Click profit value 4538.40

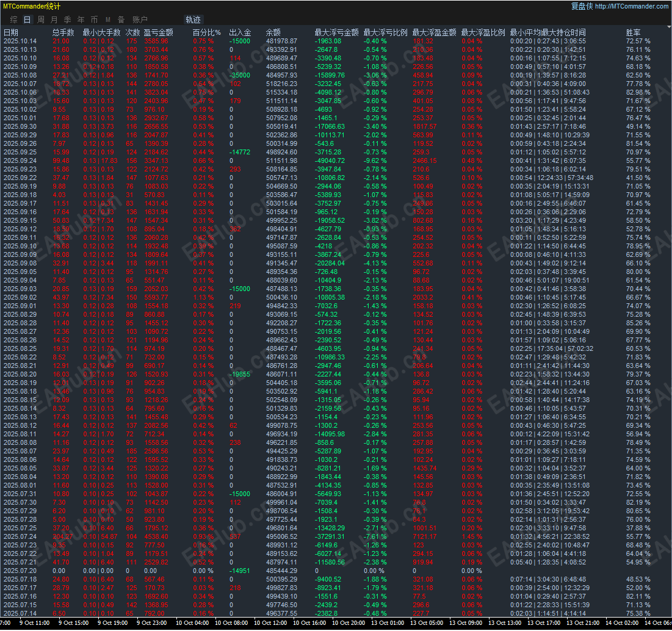(x=156, y=537)
